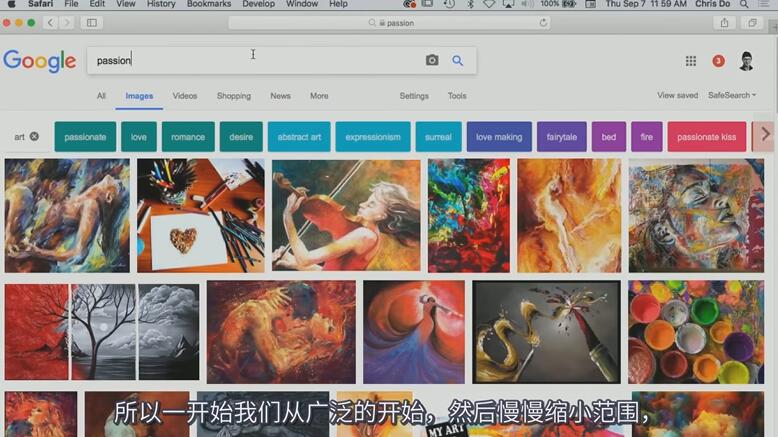
Task: Open the three-panel tree painting thumbnail
Action: click(x=102, y=332)
